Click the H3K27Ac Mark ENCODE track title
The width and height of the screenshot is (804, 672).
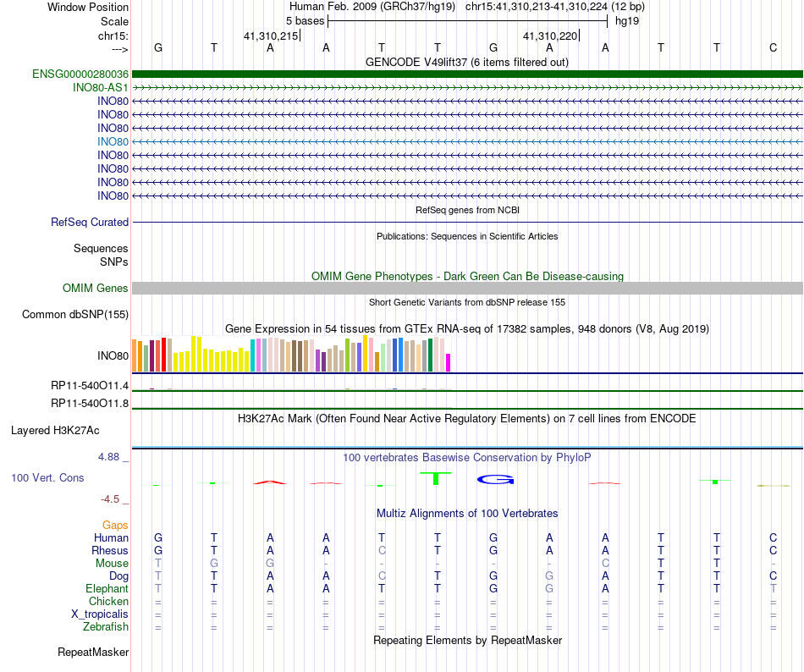467,419
